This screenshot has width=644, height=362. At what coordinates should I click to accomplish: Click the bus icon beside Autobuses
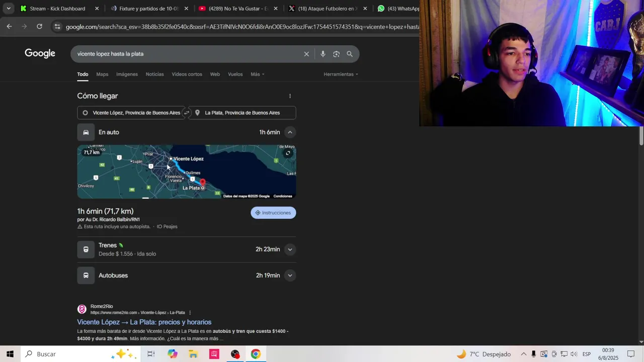tap(86, 276)
